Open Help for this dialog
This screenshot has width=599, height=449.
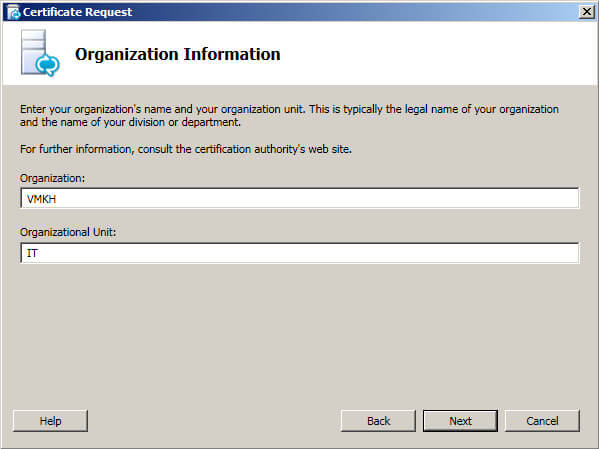[50, 421]
